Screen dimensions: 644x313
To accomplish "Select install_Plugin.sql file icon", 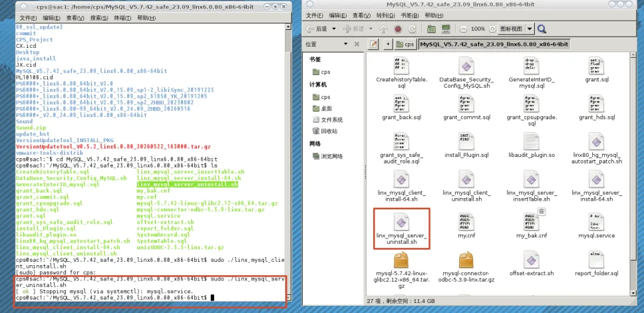I will point(466,141).
